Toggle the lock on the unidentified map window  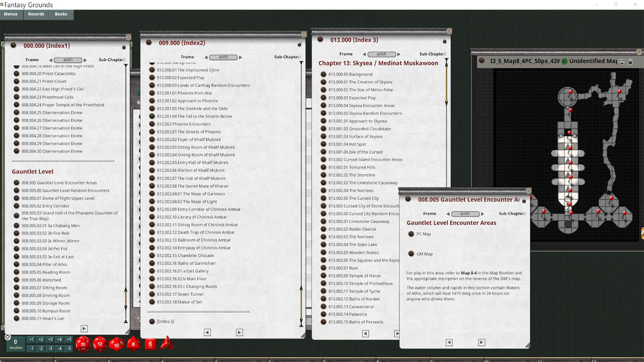pyautogui.click(x=630, y=61)
